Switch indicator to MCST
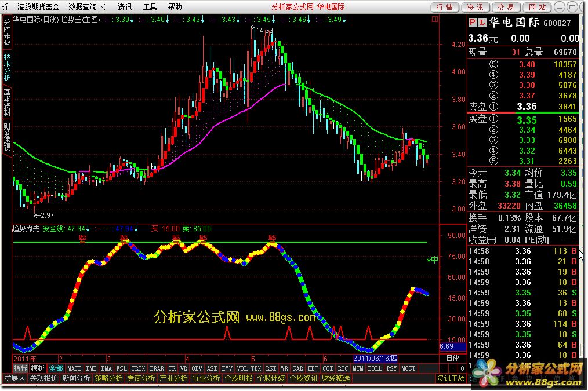 click(408, 368)
